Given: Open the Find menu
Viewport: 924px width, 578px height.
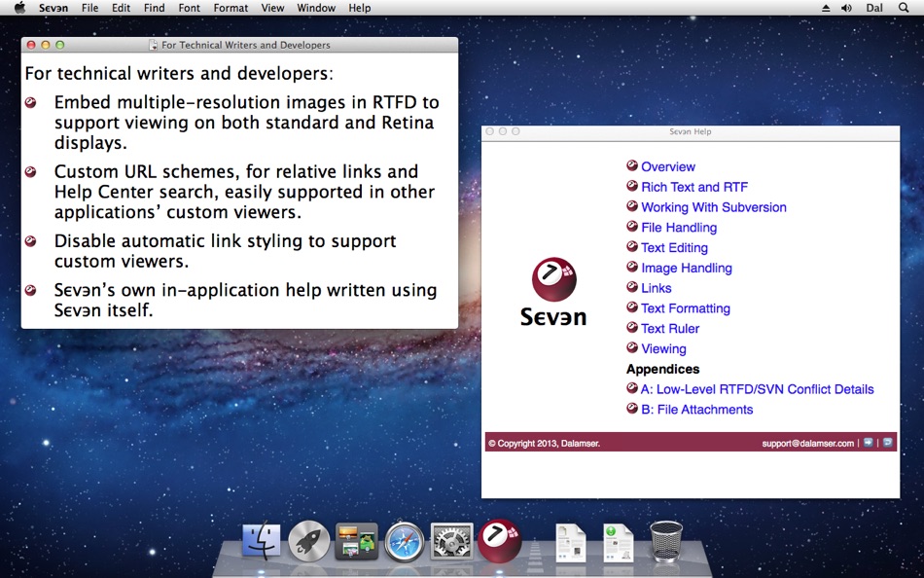Looking at the screenshot, I should pos(154,8).
